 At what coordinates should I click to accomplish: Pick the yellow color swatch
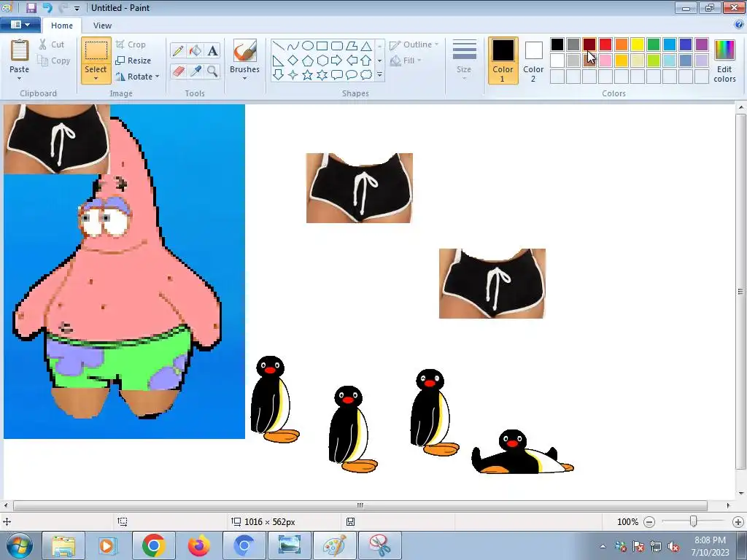pyautogui.click(x=638, y=44)
